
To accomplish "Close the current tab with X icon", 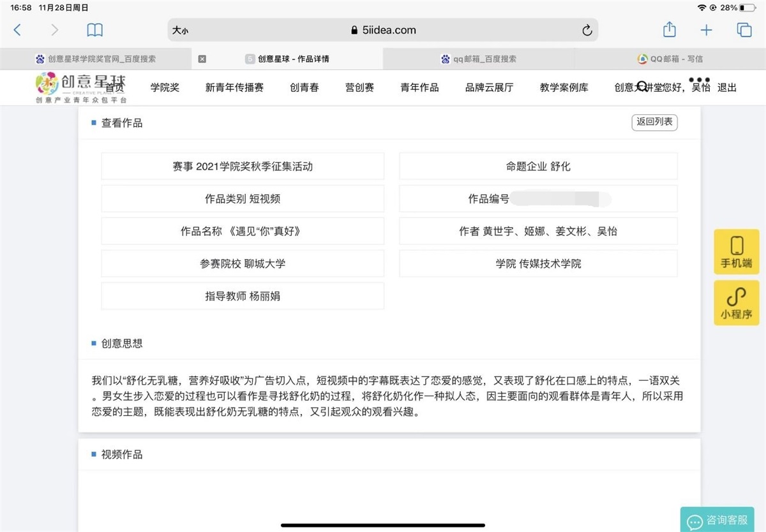I will pyautogui.click(x=202, y=59).
